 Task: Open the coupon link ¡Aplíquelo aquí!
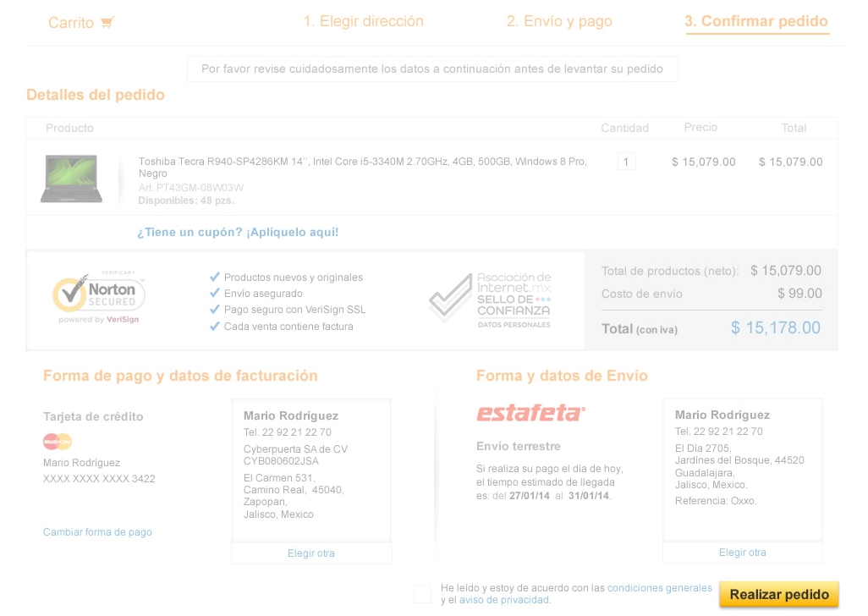click(x=292, y=232)
